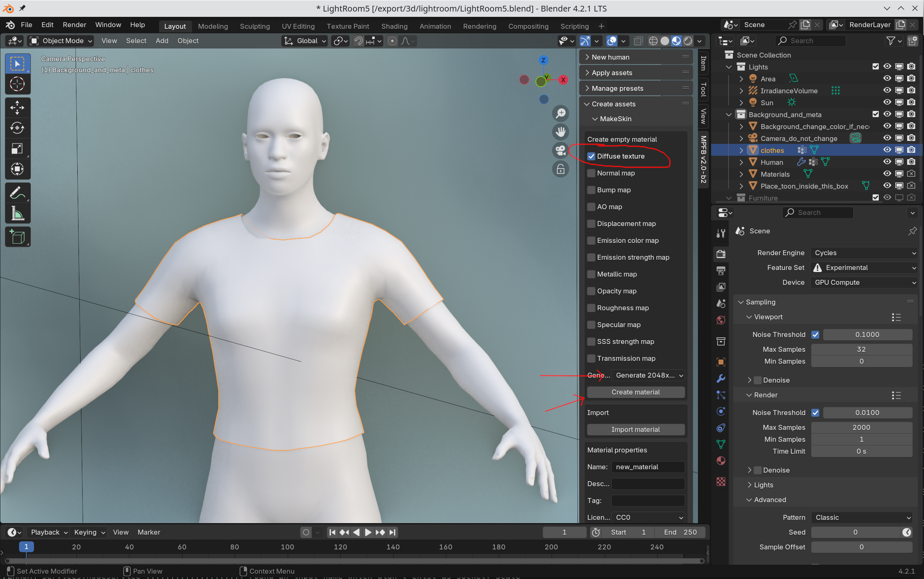Screen dimensions: 924x579
Task: Open the File menu
Action: coord(26,25)
